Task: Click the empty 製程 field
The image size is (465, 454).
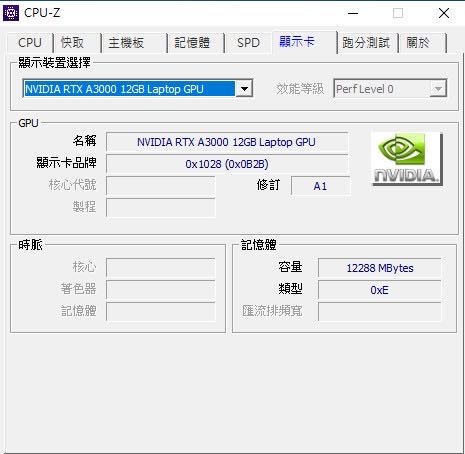Action: 161,208
